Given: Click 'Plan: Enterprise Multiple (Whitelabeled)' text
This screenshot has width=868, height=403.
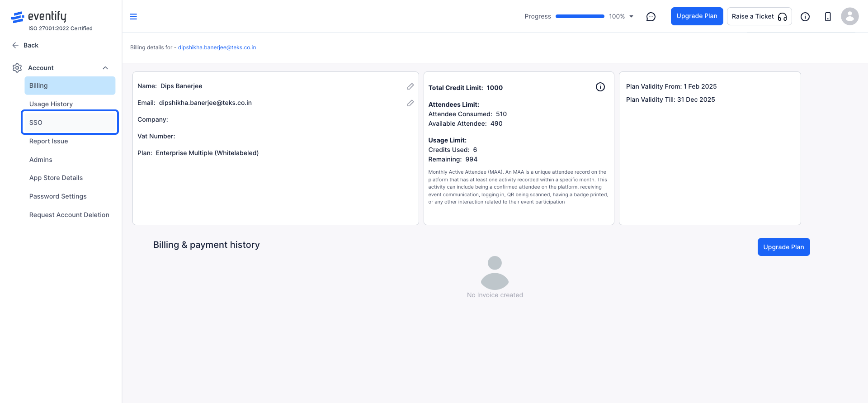Looking at the screenshot, I should (198, 153).
